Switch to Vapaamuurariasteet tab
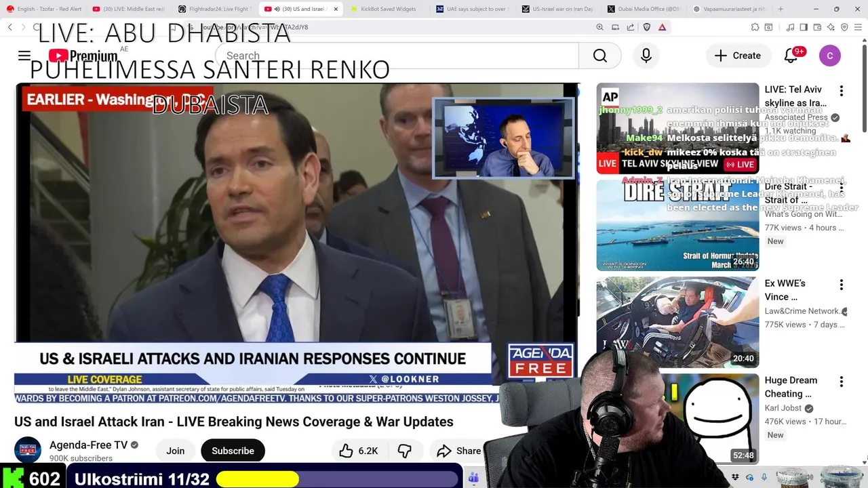Viewport: 868px width, 488px height. (x=731, y=9)
